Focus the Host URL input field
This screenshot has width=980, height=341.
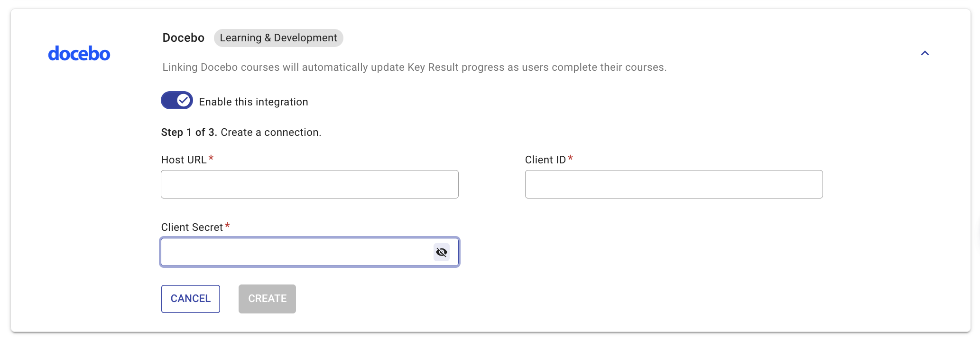point(310,184)
